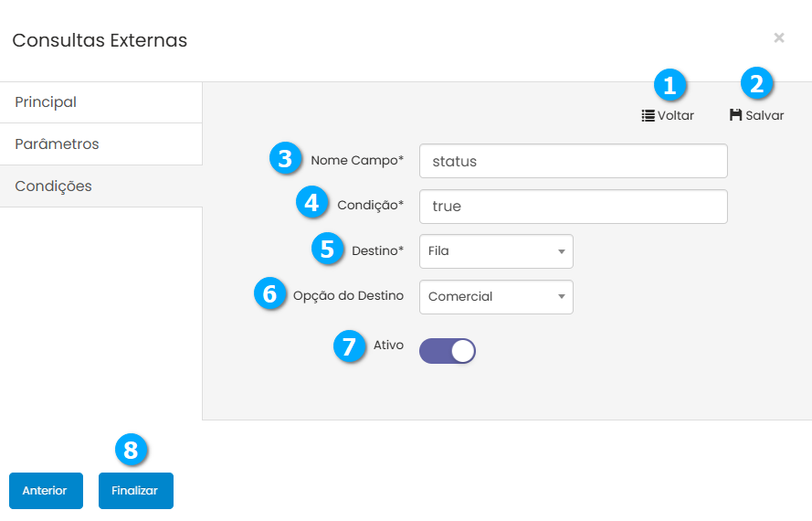Click the Finalizar button
This screenshot has width=812, height=521.
135,491
